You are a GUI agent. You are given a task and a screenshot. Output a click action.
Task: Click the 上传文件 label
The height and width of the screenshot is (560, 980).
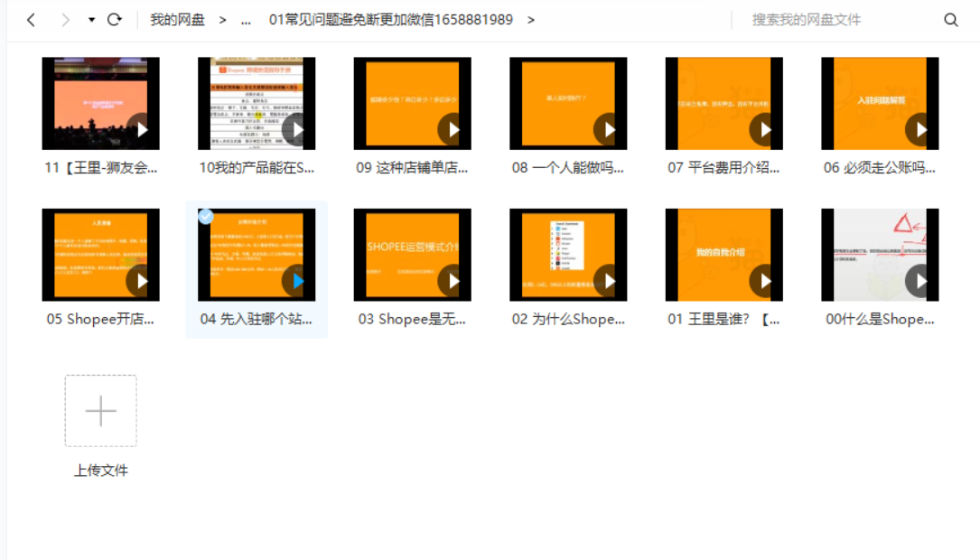pos(100,470)
